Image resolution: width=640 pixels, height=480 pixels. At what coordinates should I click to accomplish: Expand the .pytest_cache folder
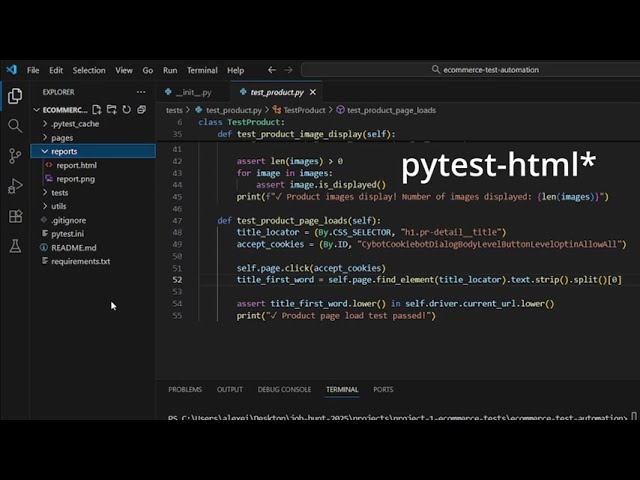click(44, 124)
